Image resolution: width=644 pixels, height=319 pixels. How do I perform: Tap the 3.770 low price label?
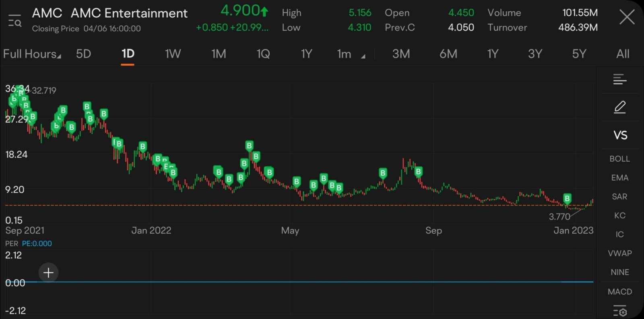[559, 217]
